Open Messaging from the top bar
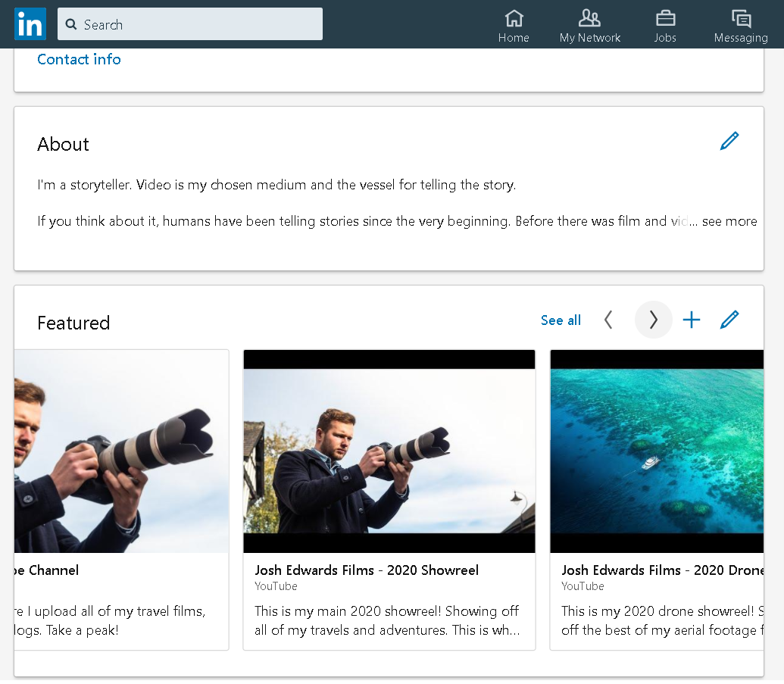784x684 pixels. (740, 26)
